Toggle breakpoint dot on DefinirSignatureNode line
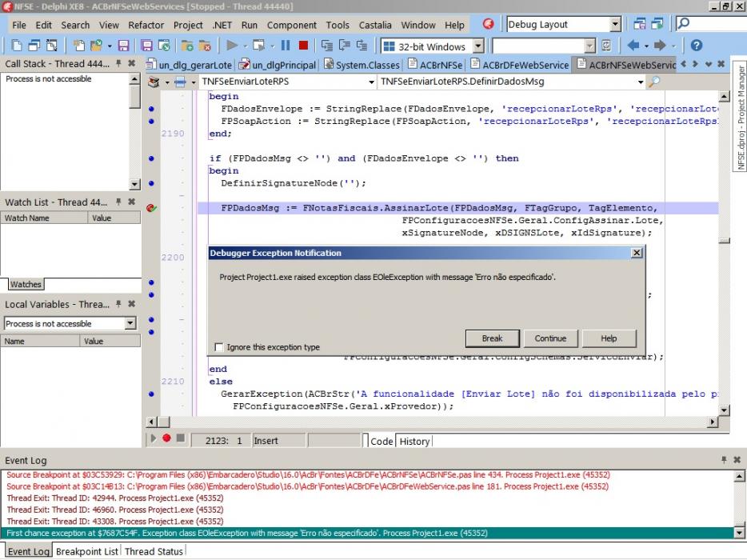Screen dimensions: 747x560 [151, 183]
